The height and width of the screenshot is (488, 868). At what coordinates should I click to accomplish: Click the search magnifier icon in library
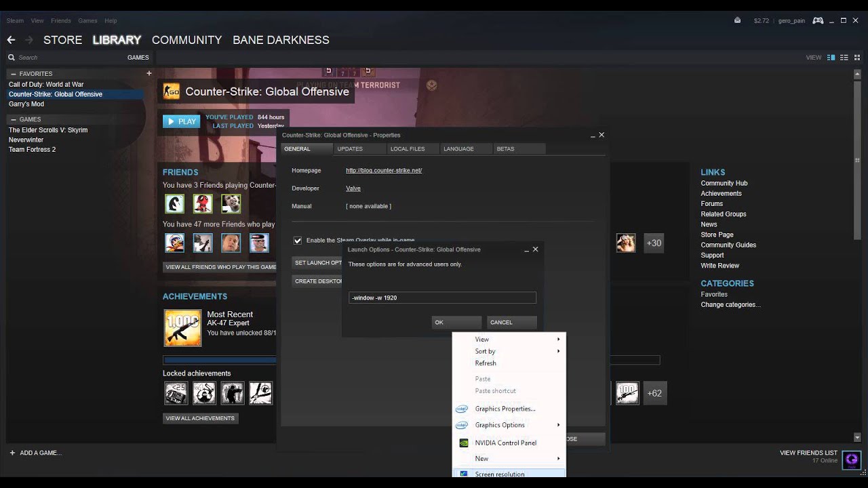pos(12,58)
